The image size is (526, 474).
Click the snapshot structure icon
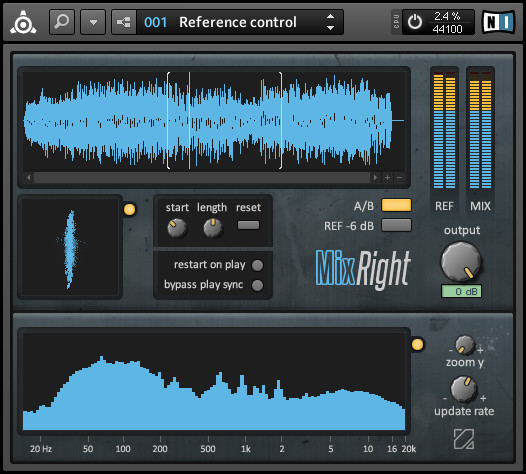[124, 22]
